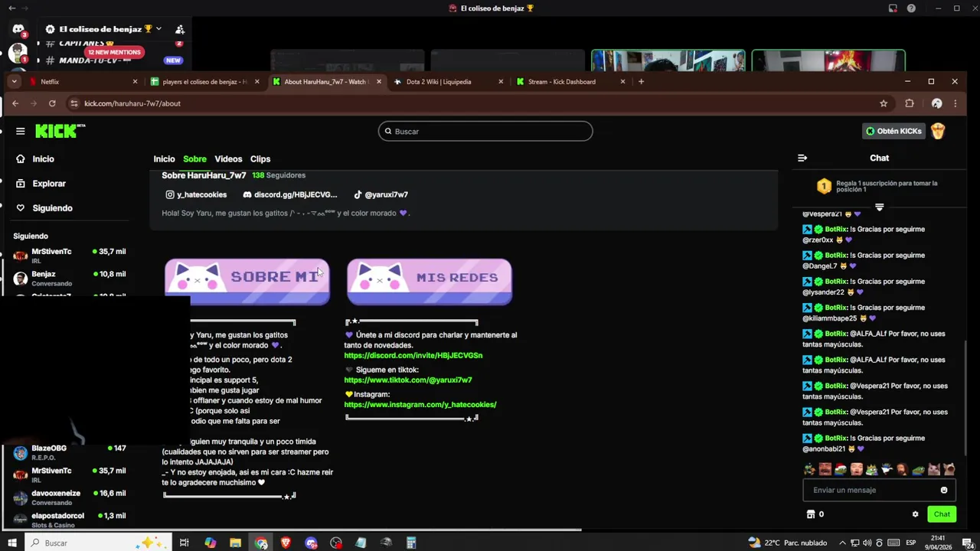The width and height of the screenshot is (980, 551).
Task: Open the instagram.com/y_hatecookies URL
Action: [420, 405]
